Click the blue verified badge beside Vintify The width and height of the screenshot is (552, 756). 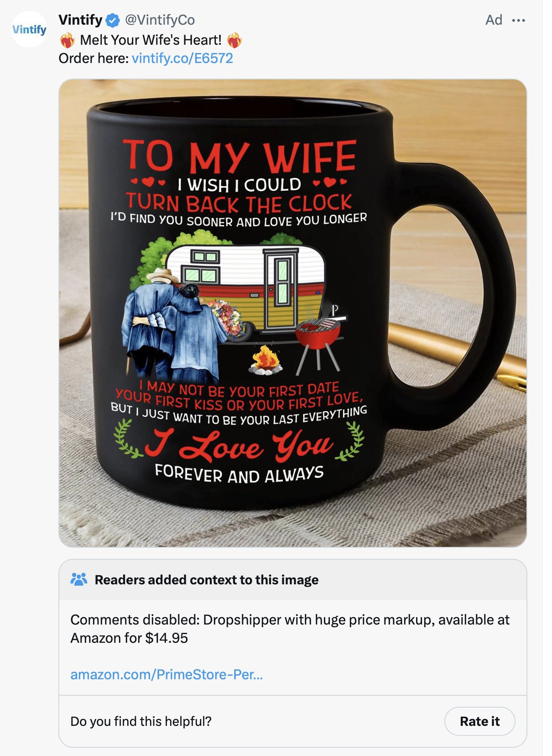coord(113,20)
